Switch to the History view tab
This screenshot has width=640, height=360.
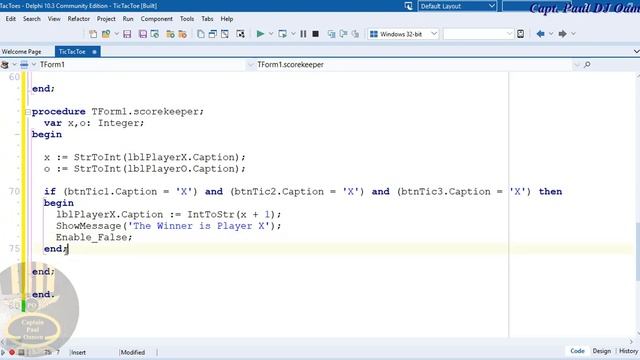point(628,351)
